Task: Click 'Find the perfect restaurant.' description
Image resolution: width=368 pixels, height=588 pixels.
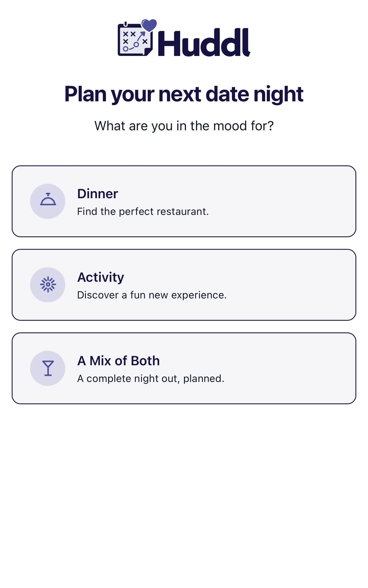Action: coord(143,212)
